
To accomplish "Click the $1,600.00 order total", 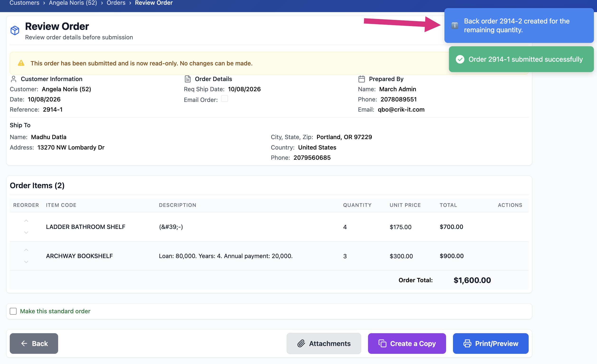I will pyautogui.click(x=472, y=280).
